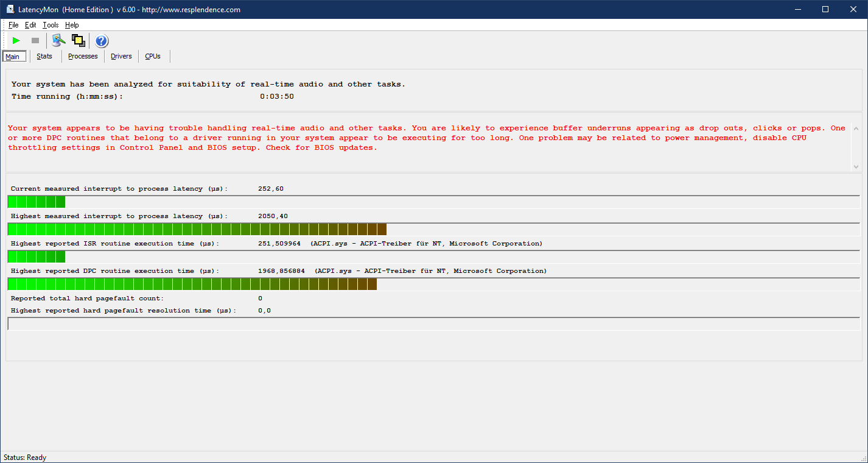Screen dimensions: 868x463
Task: Click the red warning message text
Action: click(x=427, y=138)
